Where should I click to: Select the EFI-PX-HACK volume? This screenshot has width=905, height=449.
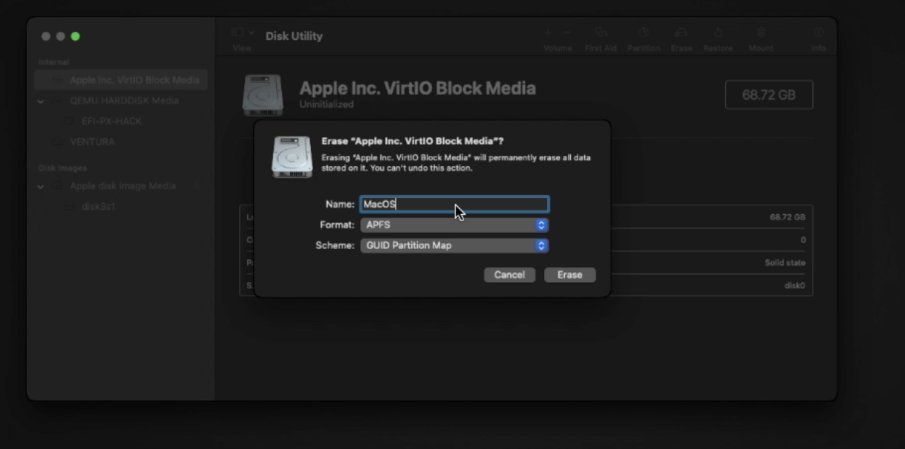(x=111, y=122)
